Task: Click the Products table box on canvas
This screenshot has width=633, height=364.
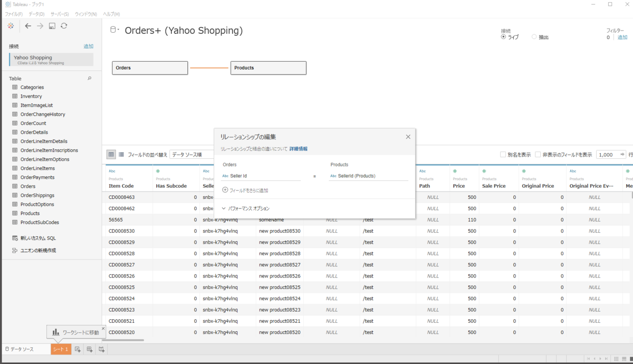Action: tap(268, 68)
